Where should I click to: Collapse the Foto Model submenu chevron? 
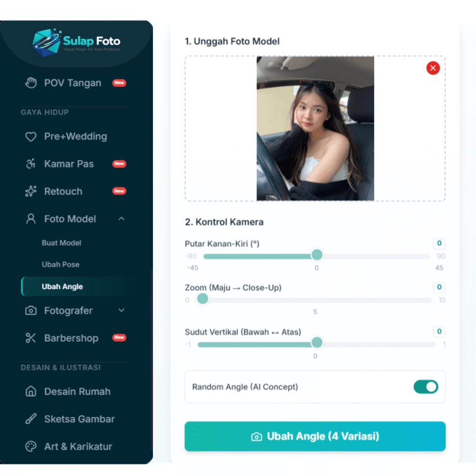(x=121, y=218)
